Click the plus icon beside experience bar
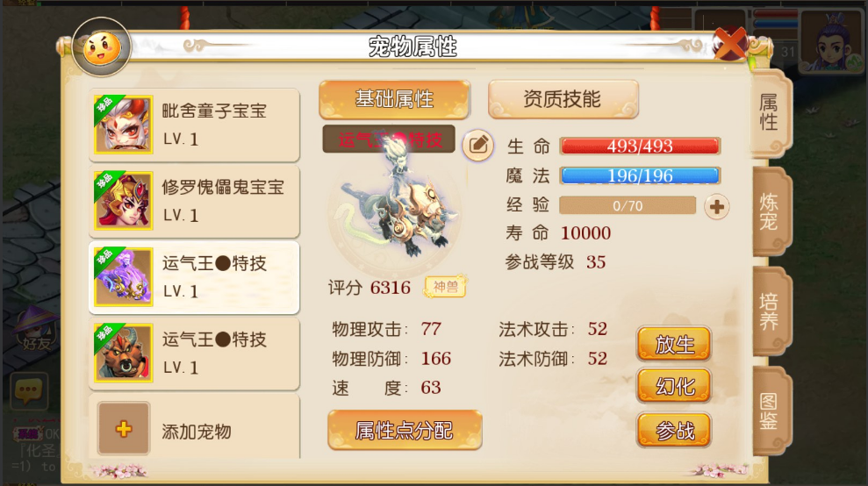This screenshot has width=868, height=486. [716, 207]
